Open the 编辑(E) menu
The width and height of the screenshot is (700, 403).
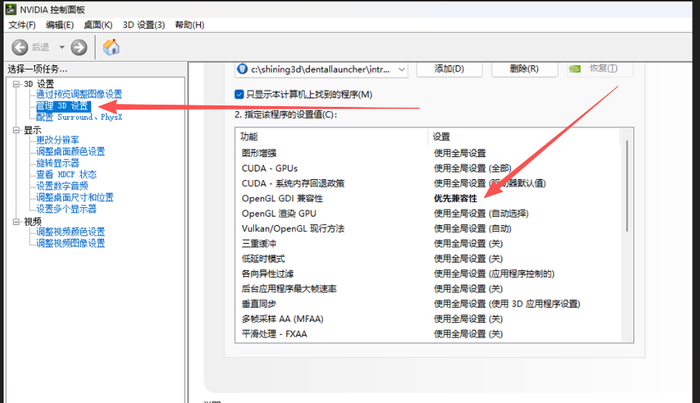(60, 25)
